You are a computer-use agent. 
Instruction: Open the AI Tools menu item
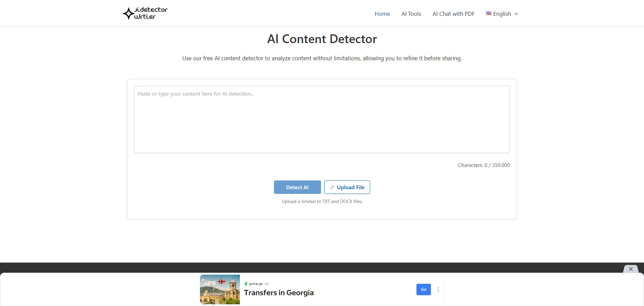[411, 14]
